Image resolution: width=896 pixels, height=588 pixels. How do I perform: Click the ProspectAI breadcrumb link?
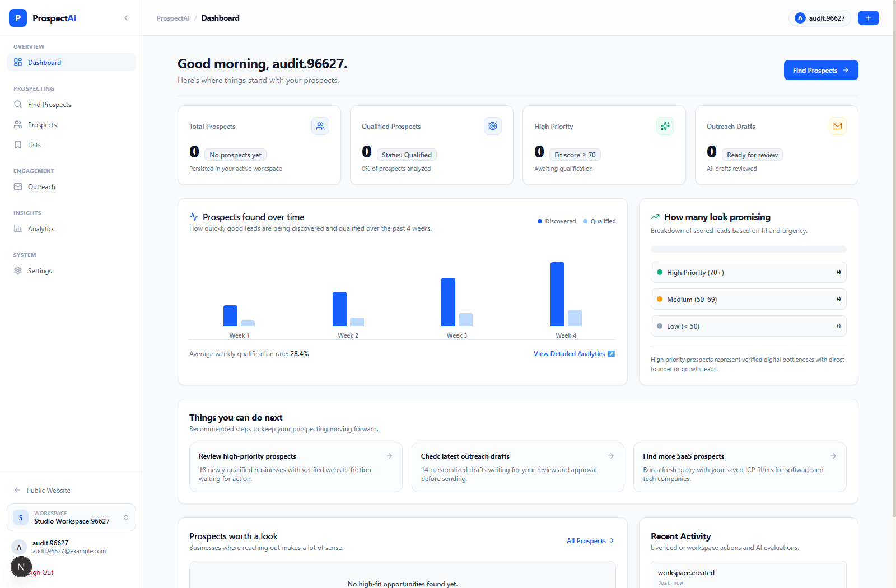point(173,18)
